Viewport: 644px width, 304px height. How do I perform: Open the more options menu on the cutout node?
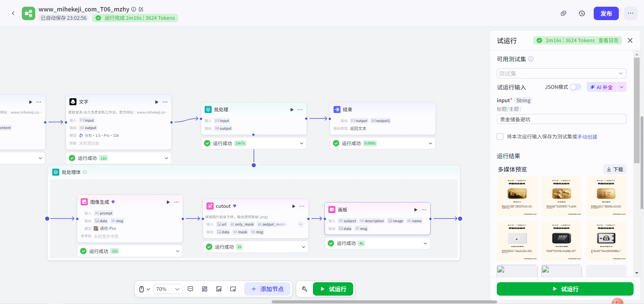302,206
